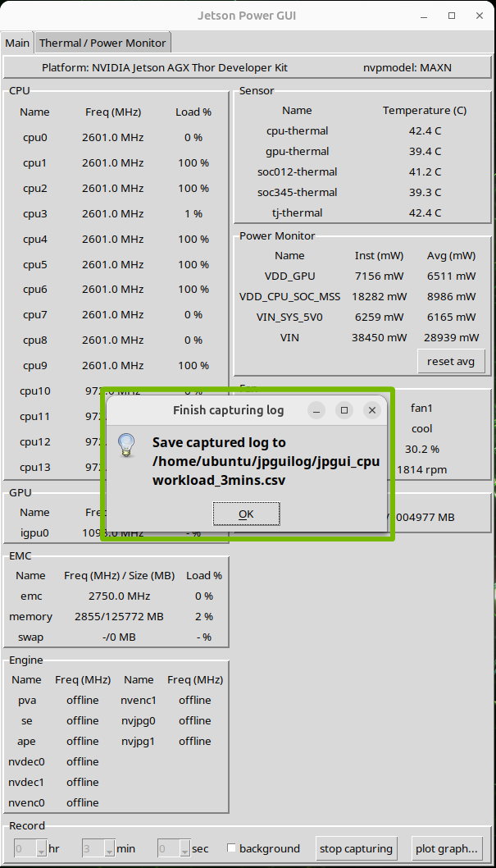This screenshot has height=868, width=496.
Task: Click the saved log file path text
Action: click(x=266, y=461)
